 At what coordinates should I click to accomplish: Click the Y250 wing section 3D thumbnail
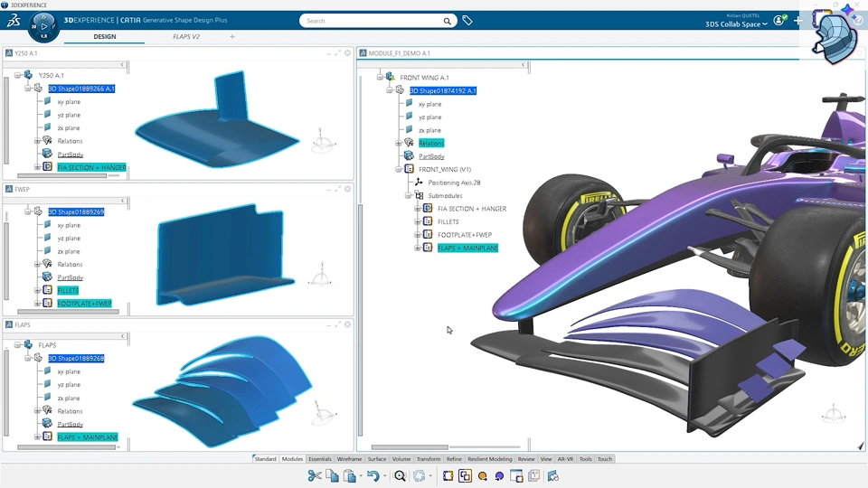coord(218,120)
